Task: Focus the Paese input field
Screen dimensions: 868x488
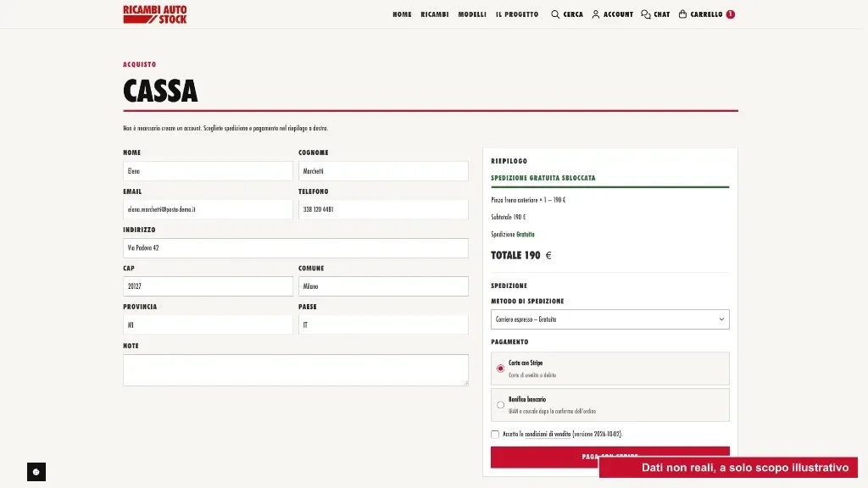Action: [383, 324]
